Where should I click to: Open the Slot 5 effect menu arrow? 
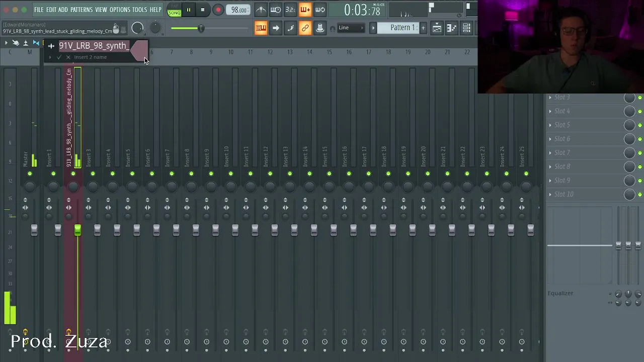[x=550, y=125]
